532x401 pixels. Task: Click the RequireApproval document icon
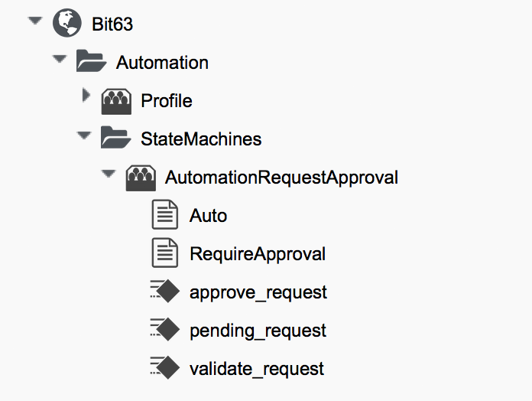click(x=165, y=253)
